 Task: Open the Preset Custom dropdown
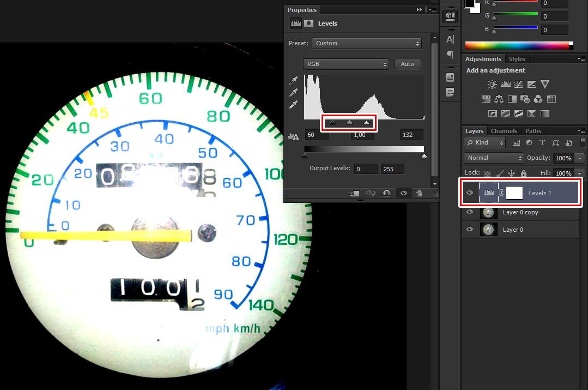click(x=367, y=43)
